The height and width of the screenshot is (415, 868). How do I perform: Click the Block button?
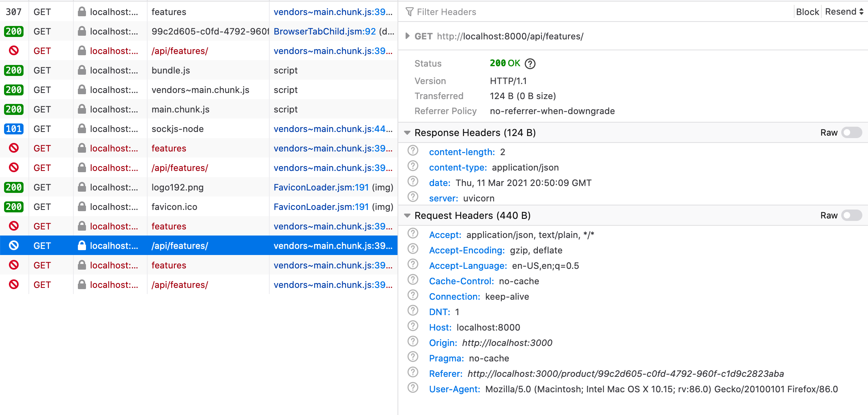(x=807, y=11)
